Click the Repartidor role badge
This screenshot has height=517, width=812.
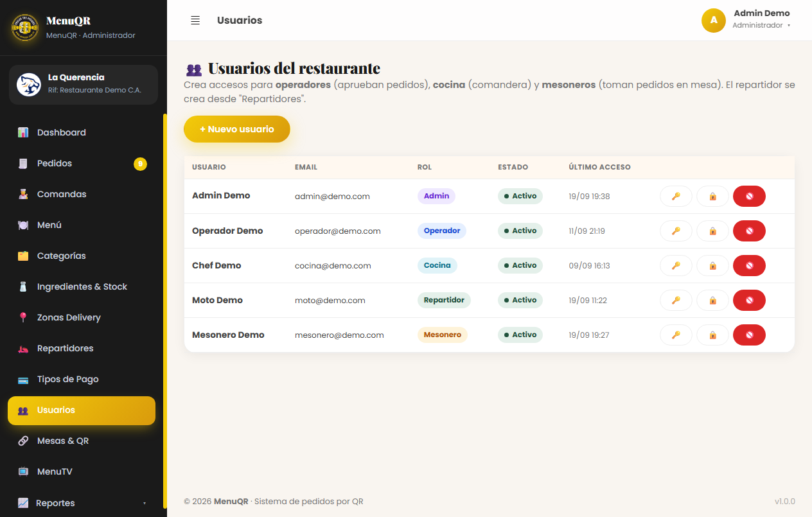pyautogui.click(x=444, y=300)
